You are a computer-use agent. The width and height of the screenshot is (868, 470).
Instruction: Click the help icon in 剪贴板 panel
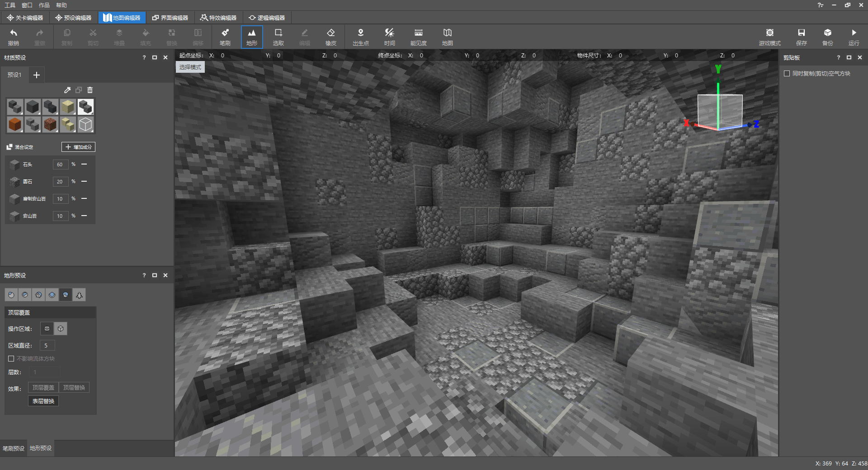pos(839,58)
